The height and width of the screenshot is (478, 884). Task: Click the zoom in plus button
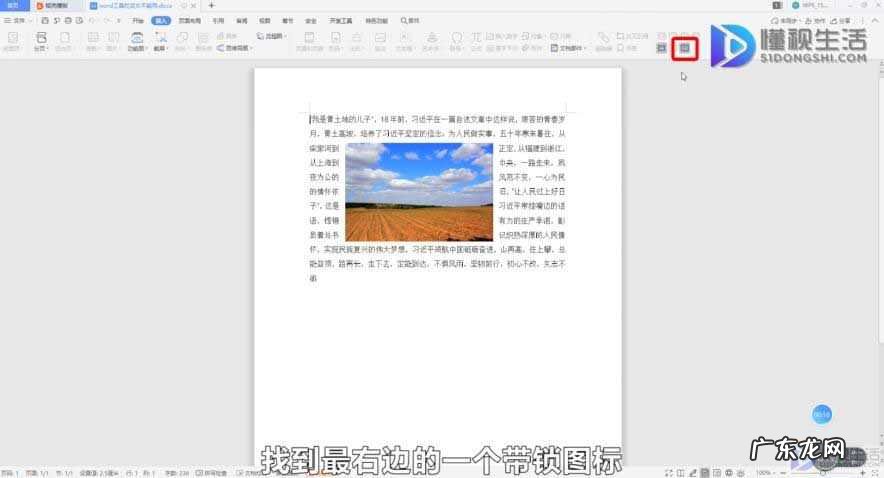[863, 473]
